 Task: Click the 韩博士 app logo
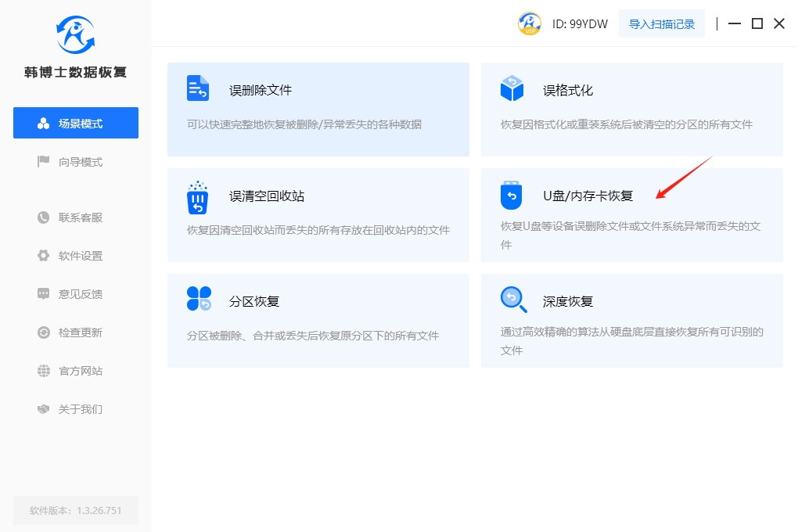click(x=75, y=34)
